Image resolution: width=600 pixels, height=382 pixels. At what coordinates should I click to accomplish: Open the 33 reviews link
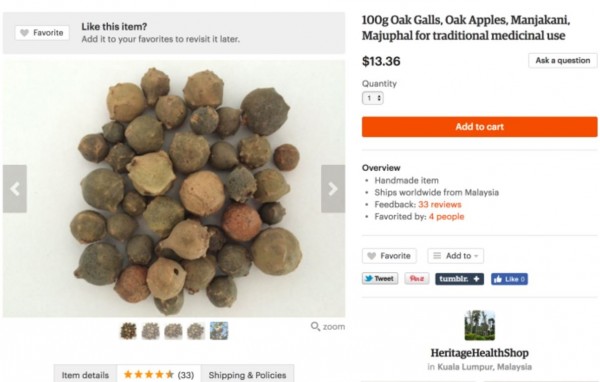pyautogui.click(x=440, y=204)
